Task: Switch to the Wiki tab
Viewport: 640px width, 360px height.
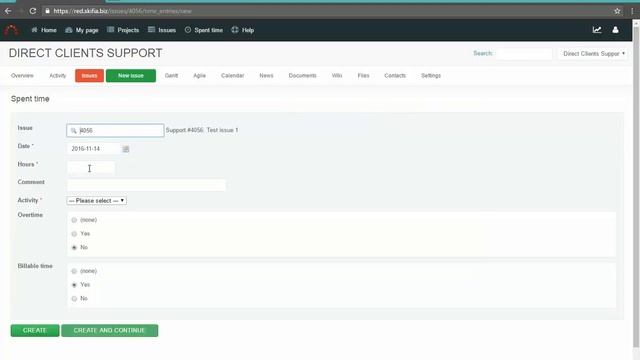Action: 337,76
